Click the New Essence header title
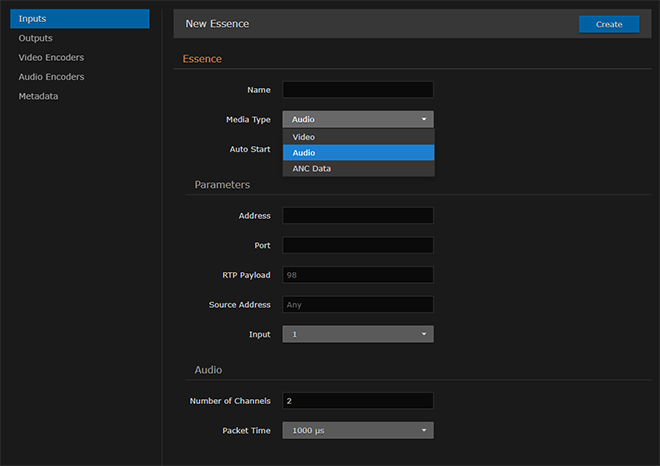Image resolution: width=660 pixels, height=466 pixels. 217,24
